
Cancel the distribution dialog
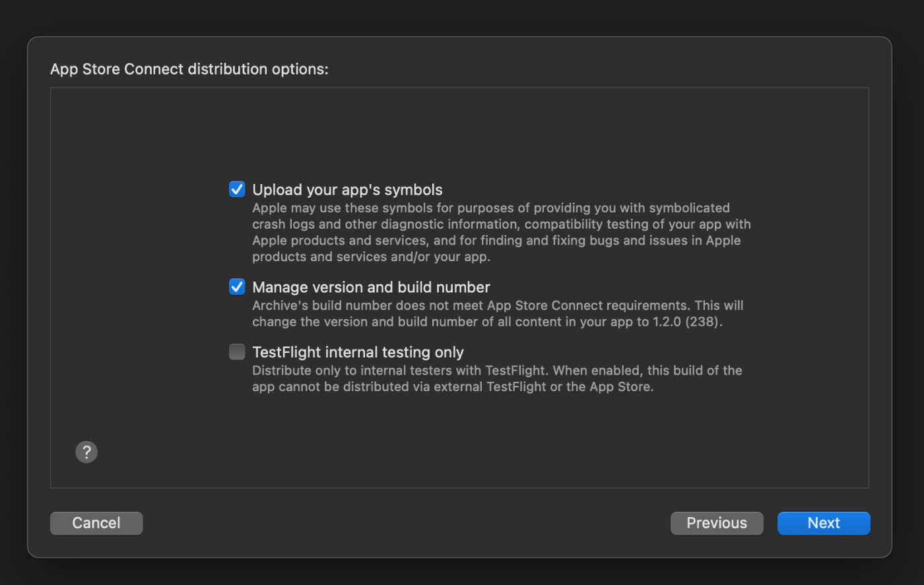point(96,523)
